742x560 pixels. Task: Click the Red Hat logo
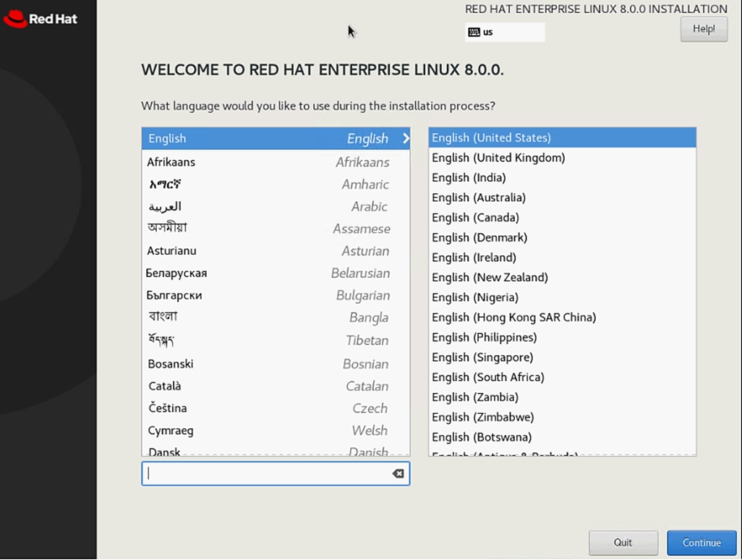(x=40, y=19)
